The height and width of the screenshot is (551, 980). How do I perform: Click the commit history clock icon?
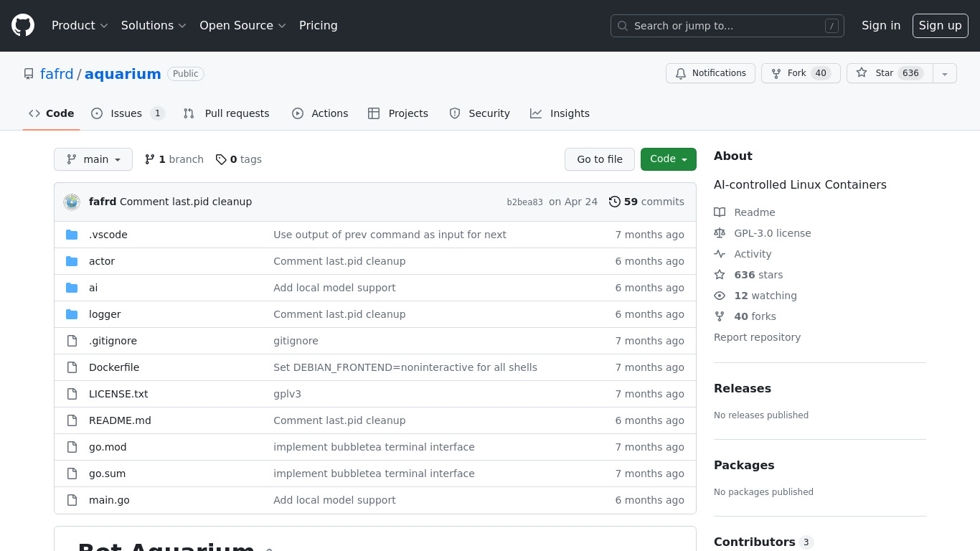coord(615,202)
